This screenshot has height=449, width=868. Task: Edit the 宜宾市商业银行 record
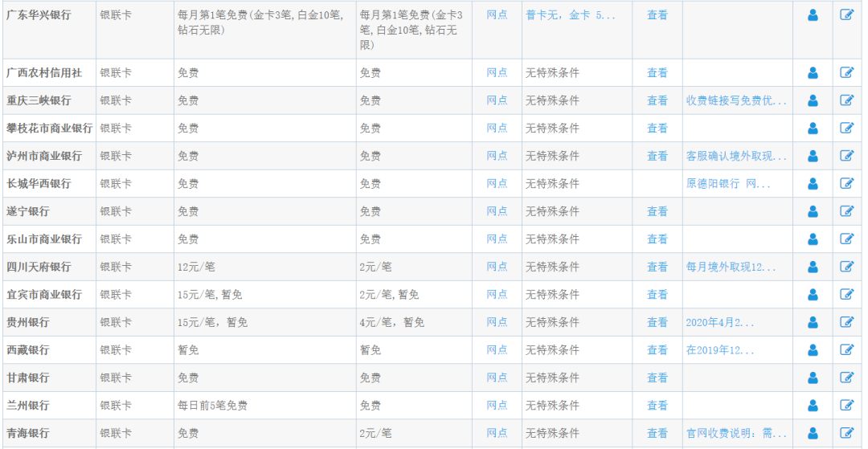click(x=847, y=294)
